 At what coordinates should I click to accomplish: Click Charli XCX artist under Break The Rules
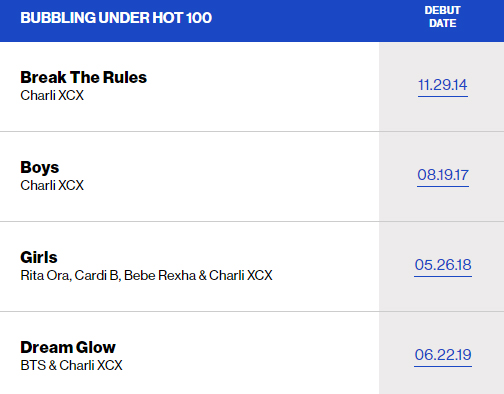[x=52, y=96]
